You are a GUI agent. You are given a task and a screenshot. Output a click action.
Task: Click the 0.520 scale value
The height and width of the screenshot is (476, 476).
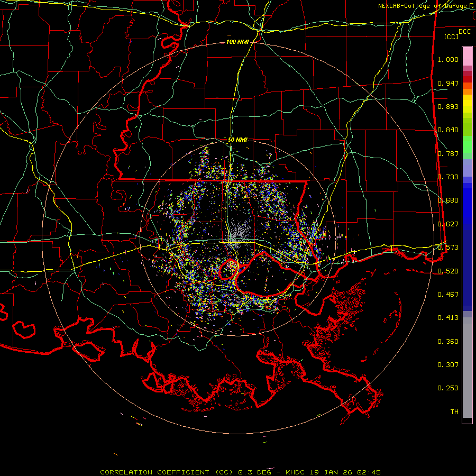[x=448, y=271]
